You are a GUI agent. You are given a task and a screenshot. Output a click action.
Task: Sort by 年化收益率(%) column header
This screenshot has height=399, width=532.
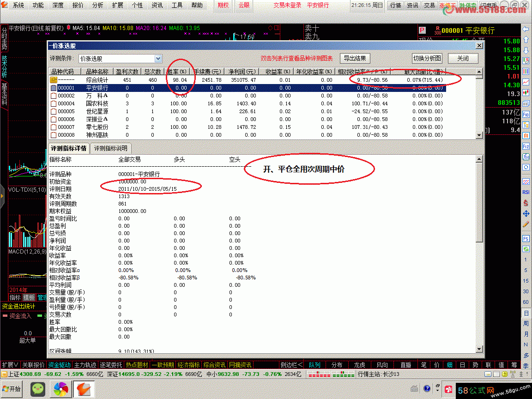pyautogui.click(x=314, y=72)
